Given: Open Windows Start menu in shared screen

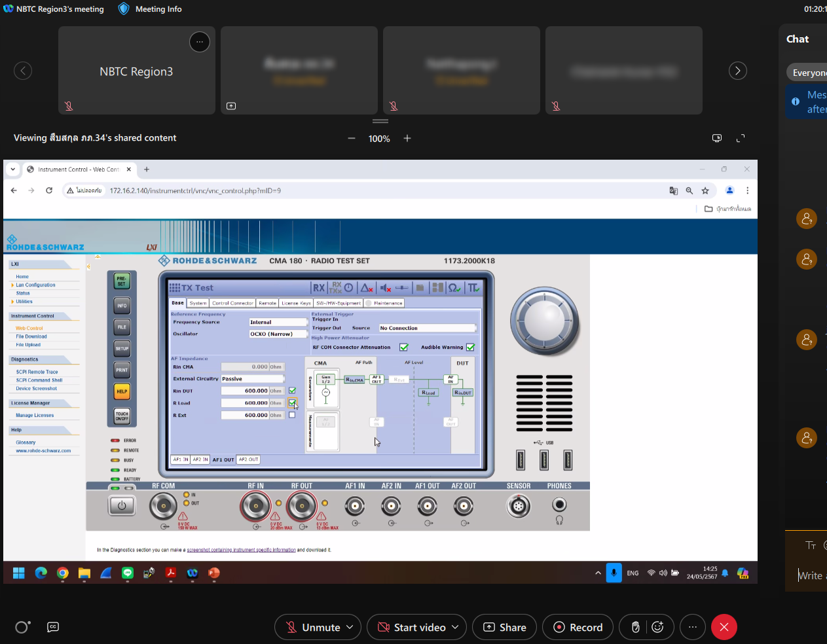Looking at the screenshot, I should 19,573.
